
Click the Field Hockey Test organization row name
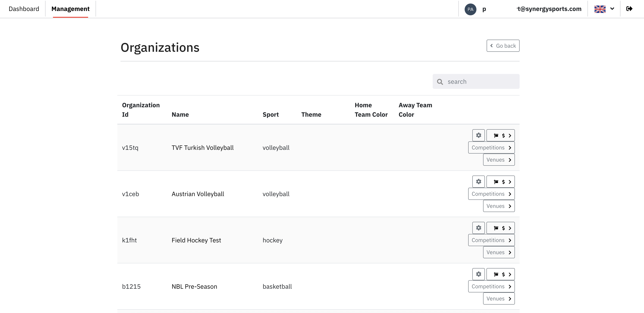pos(196,240)
